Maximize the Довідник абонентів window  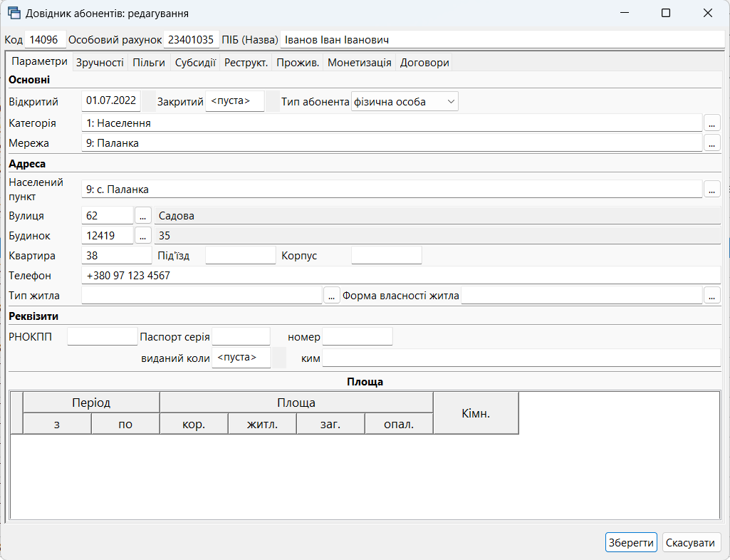[666, 13]
